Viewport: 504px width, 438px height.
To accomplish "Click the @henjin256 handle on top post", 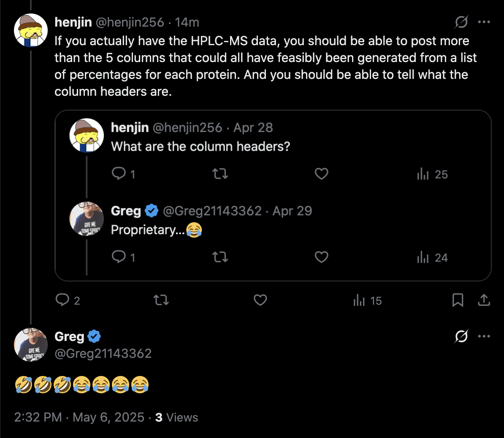I will coord(130,22).
